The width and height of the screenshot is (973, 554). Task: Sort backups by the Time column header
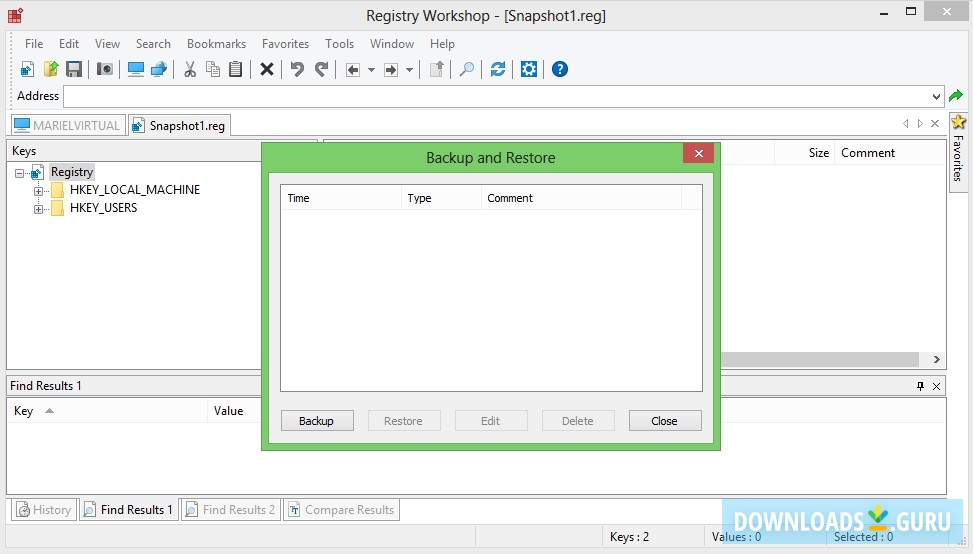point(341,198)
